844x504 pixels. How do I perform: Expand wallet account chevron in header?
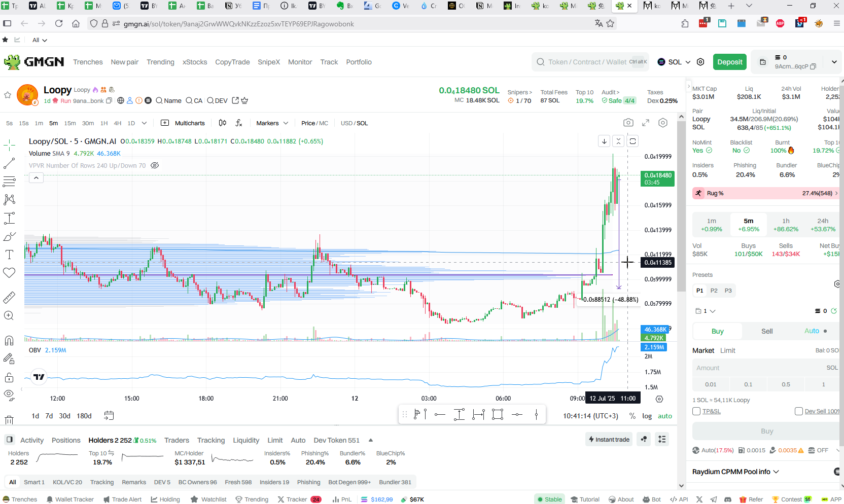[834, 62]
